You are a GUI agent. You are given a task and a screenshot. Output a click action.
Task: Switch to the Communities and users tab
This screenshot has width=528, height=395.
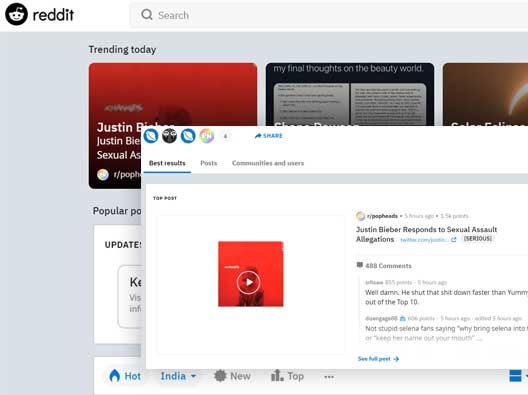[268, 163]
